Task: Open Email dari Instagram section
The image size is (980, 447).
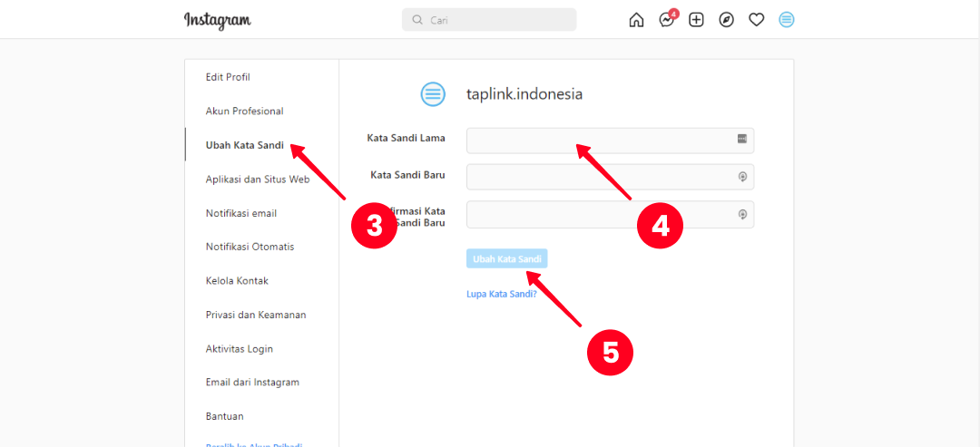Action: click(x=252, y=382)
